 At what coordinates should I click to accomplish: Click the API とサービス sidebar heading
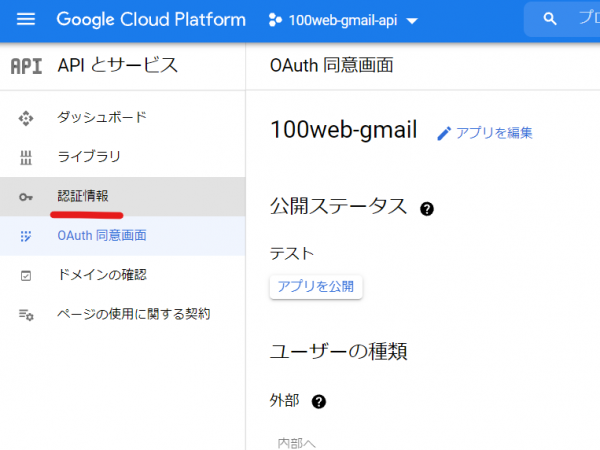(x=117, y=65)
